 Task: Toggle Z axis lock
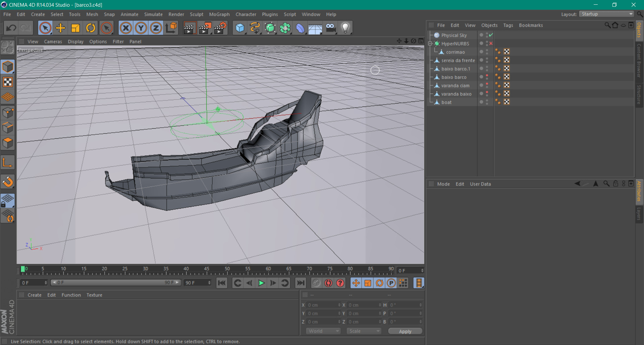point(156,28)
